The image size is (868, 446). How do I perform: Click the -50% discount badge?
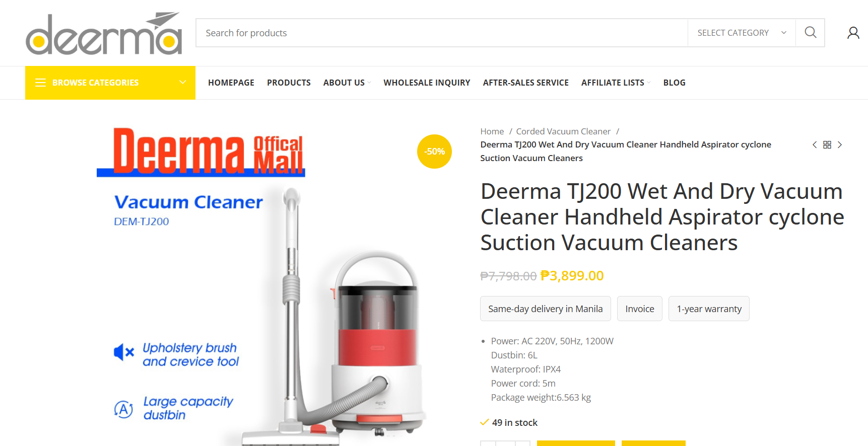[x=434, y=152]
